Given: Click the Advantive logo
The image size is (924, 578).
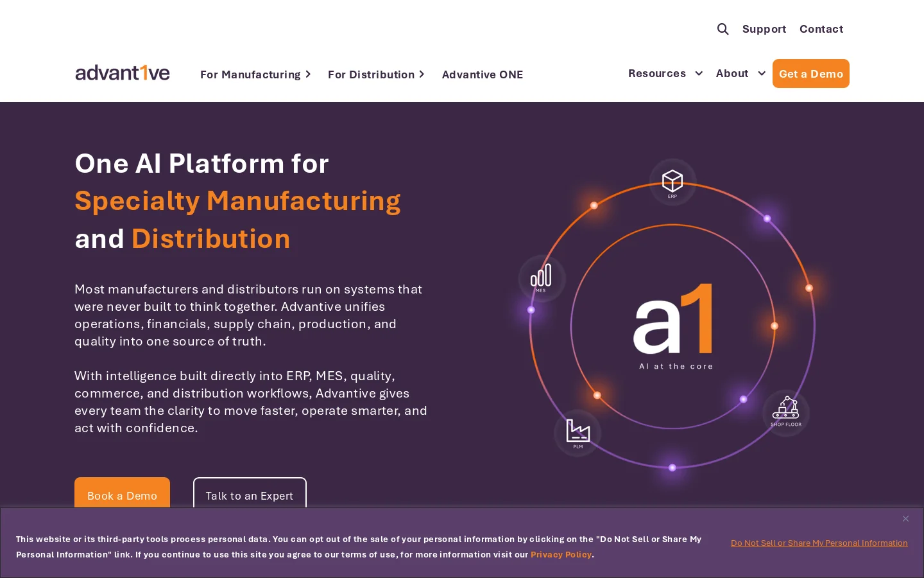Looking at the screenshot, I should point(123,73).
